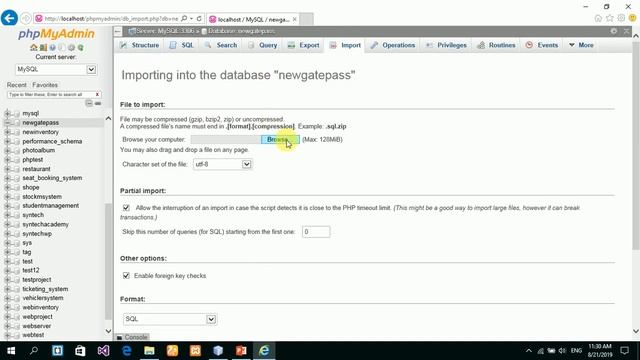Open the Query tab
This screenshot has width=640, height=360.
click(x=262, y=45)
